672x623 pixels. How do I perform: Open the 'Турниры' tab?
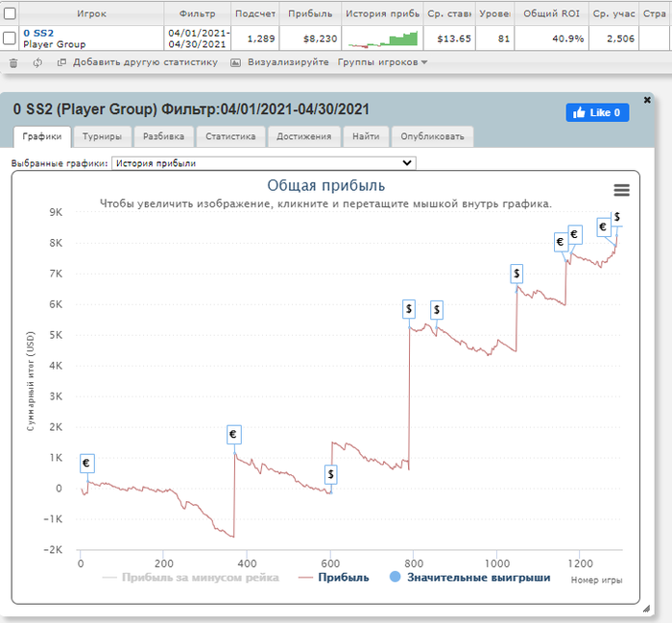(102, 136)
